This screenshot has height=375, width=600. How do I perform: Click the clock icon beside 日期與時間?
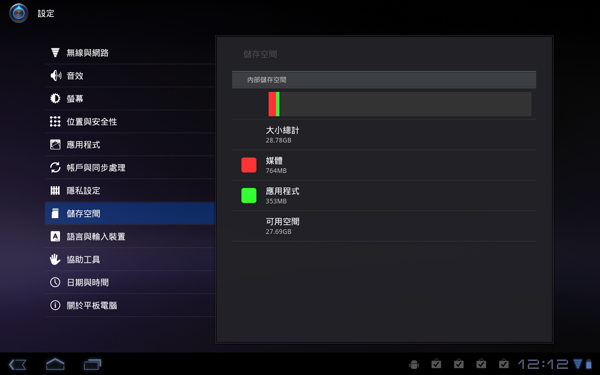[x=55, y=282]
